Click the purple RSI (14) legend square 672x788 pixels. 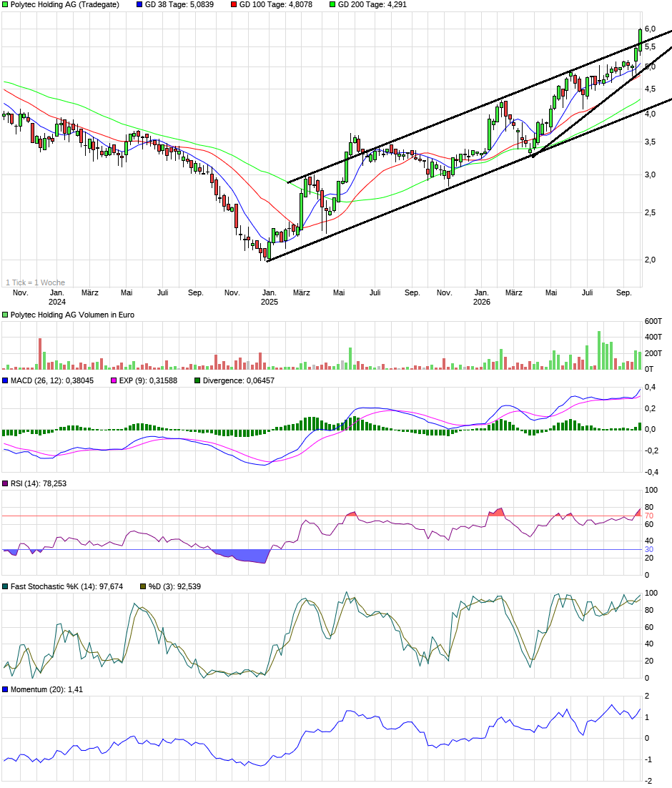tap(6, 484)
